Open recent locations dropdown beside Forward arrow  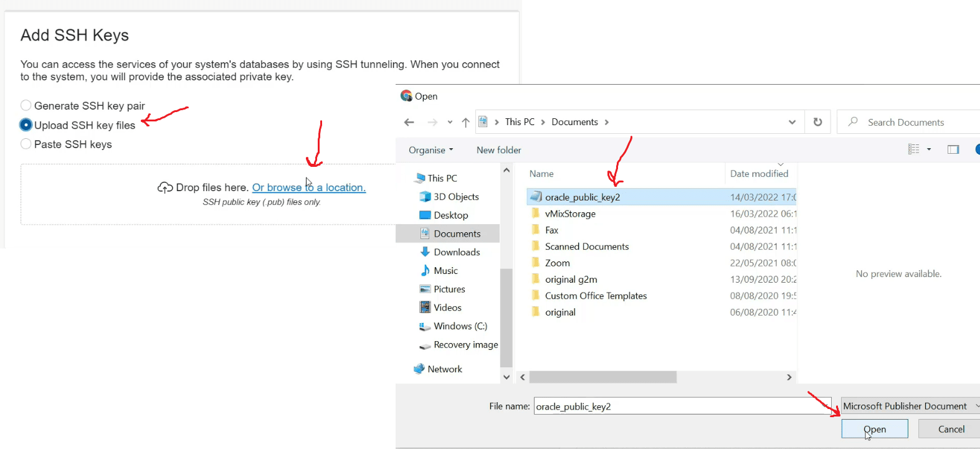(x=450, y=122)
